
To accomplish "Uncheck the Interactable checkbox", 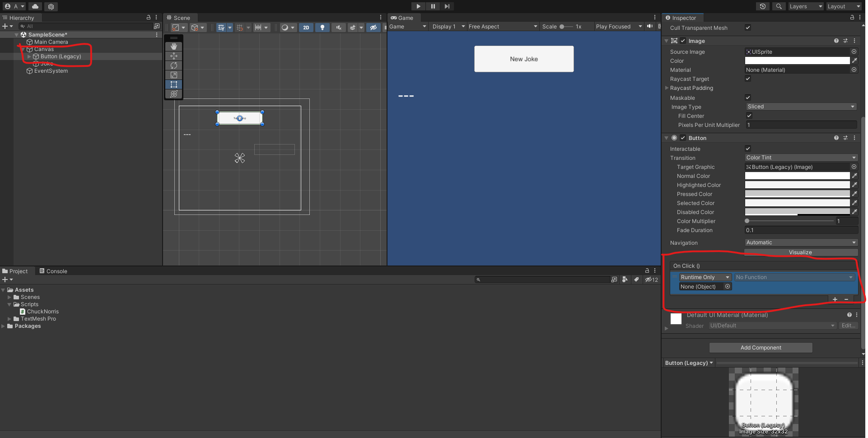I will 748,149.
